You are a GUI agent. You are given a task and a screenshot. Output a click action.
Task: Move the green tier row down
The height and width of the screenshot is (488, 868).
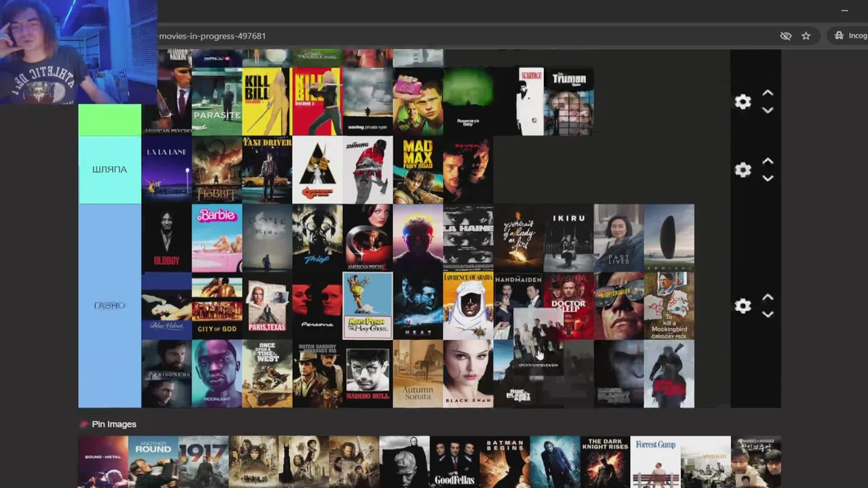click(x=768, y=110)
